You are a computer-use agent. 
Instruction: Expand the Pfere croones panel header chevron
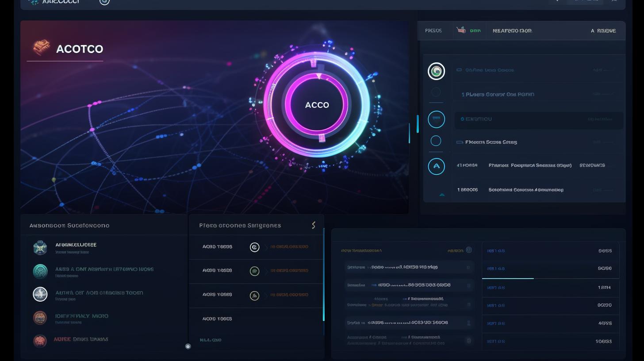point(314,225)
